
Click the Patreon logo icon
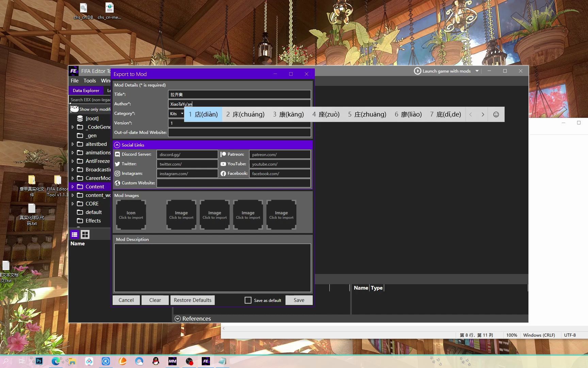click(x=223, y=154)
